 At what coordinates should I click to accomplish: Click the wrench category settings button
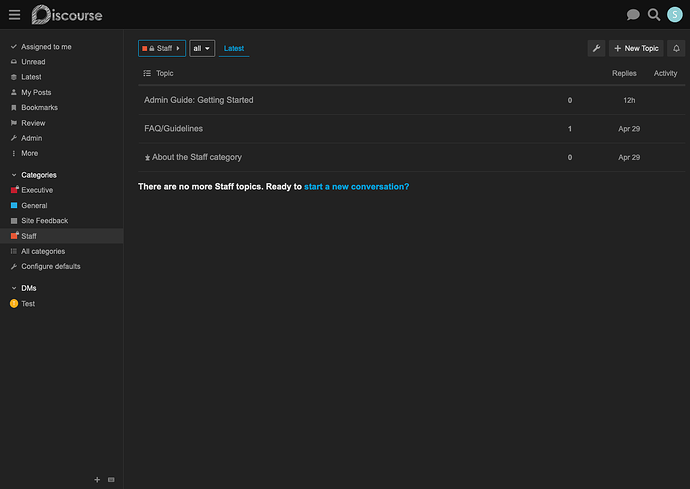[x=596, y=48]
